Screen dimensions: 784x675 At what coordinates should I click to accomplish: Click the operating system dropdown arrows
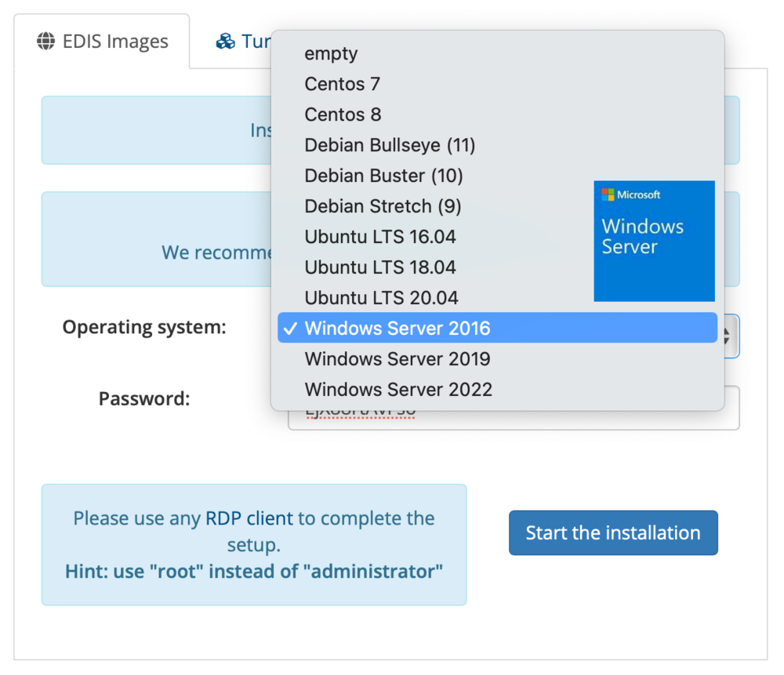(x=727, y=336)
